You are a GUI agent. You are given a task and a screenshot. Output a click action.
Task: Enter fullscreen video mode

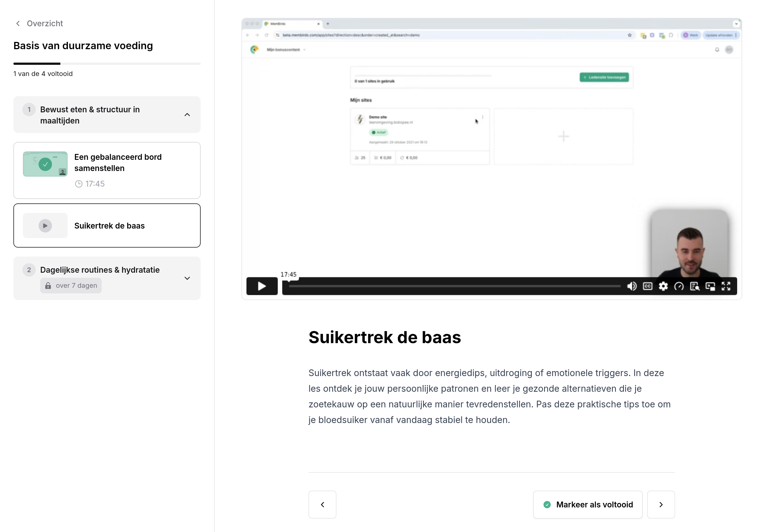[726, 286]
